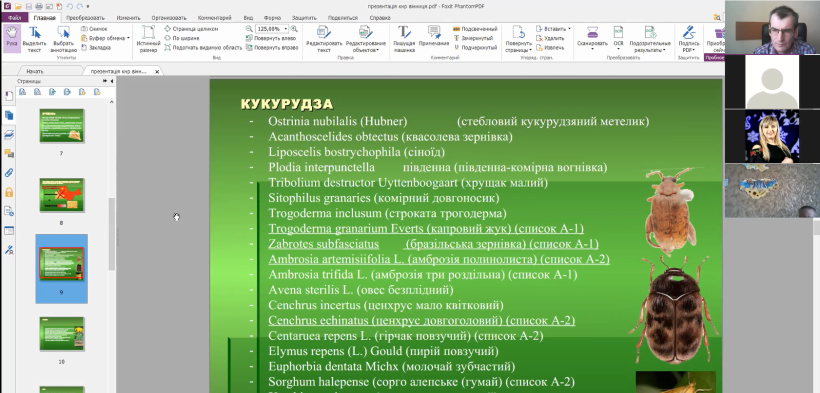
Task: Click Trogoderma granarium Everts line
Action: [x=426, y=229]
